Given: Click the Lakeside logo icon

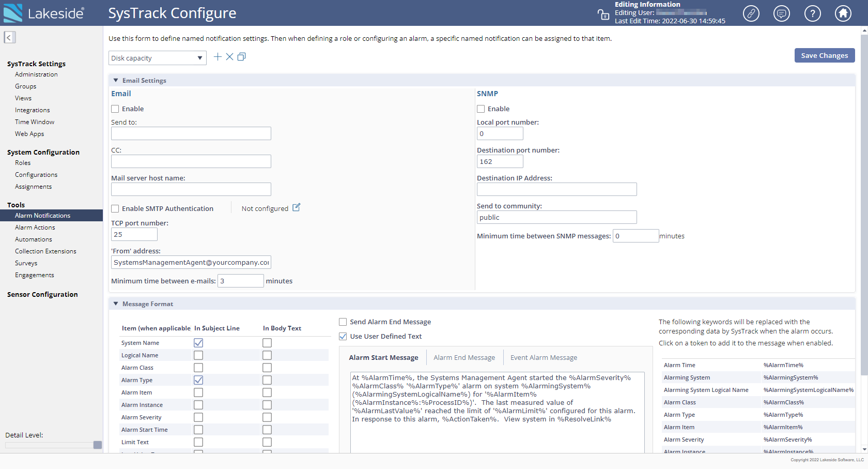Looking at the screenshot, I should click(13, 13).
